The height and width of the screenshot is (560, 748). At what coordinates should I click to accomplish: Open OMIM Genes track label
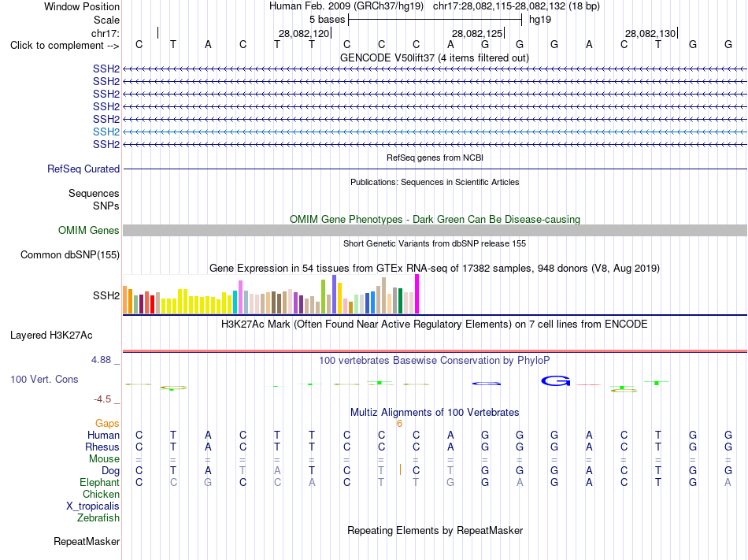[89, 231]
